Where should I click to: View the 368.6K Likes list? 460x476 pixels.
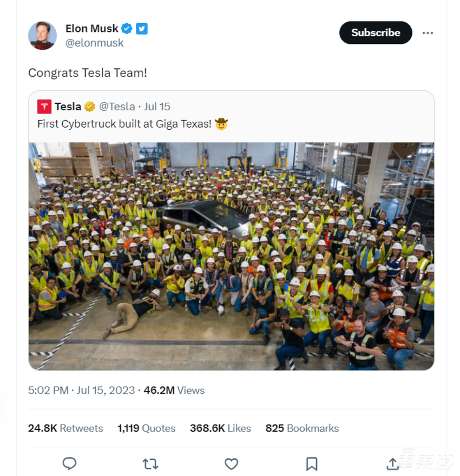(x=220, y=428)
